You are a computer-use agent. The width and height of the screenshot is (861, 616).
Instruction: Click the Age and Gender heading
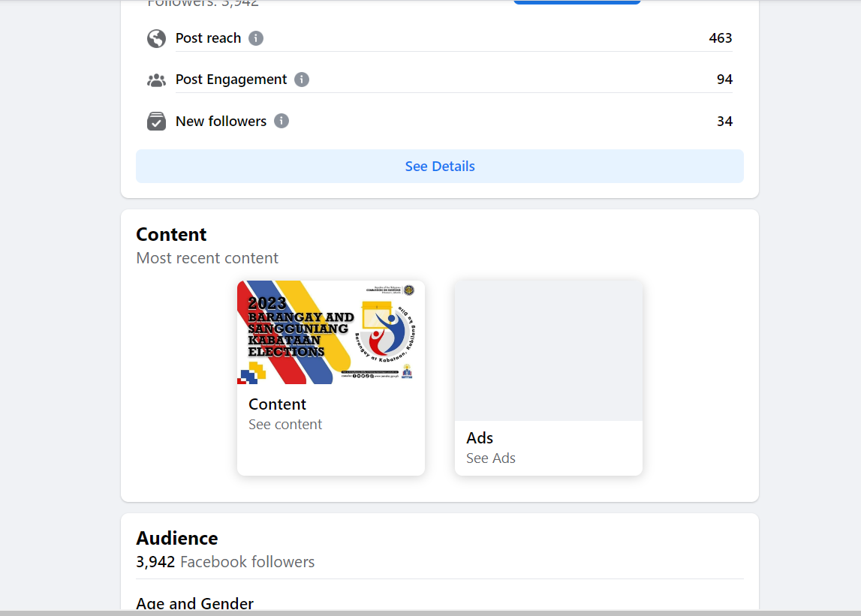point(195,604)
